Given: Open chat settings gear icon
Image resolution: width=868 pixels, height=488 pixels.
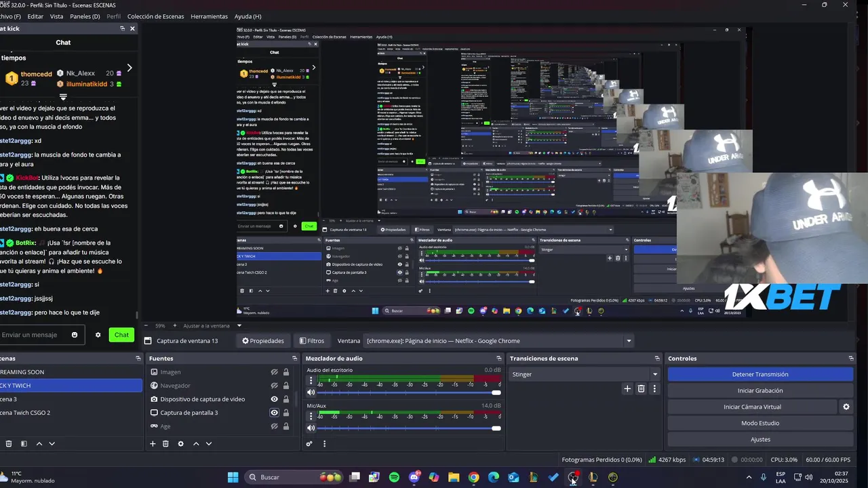Looking at the screenshot, I should pyautogui.click(x=98, y=335).
